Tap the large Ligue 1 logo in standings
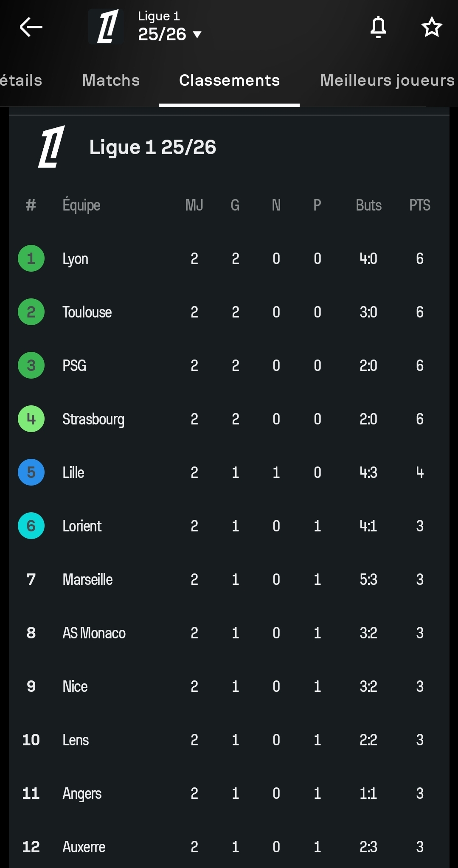 click(x=52, y=147)
